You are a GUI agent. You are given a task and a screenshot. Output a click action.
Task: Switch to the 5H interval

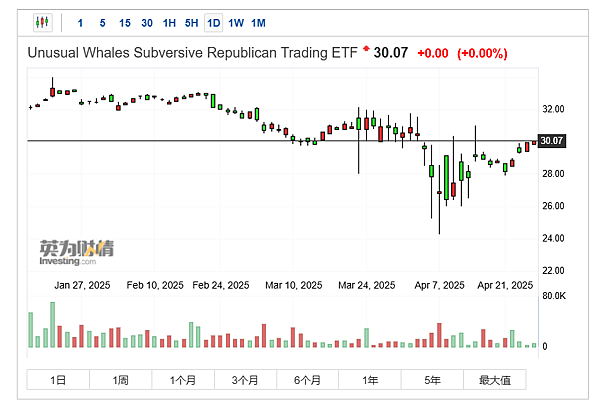pyautogui.click(x=191, y=23)
